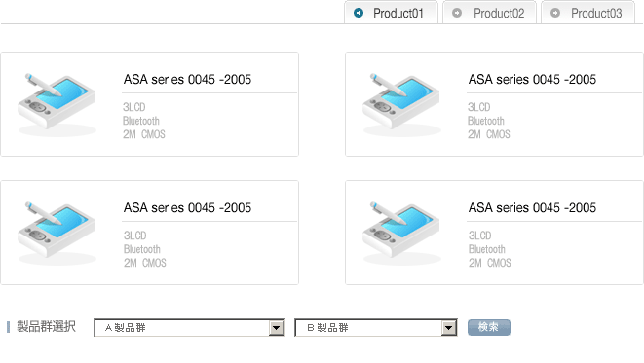Open bottom-right ASA series 0045 -2005 title

(x=532, y=207)
